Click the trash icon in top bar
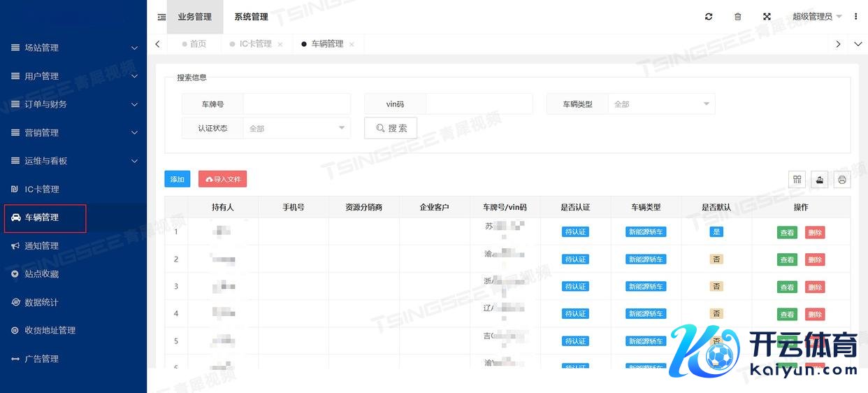Viewport: 868px width, 393px height. point(738,17)
